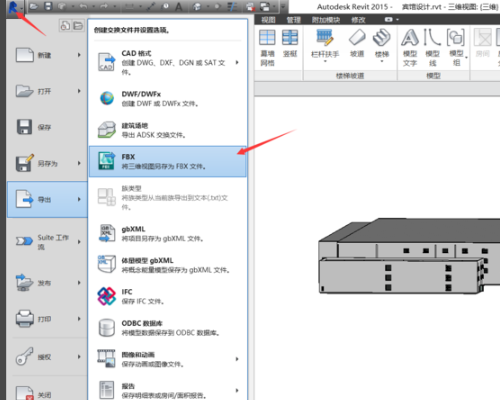Choose FBX export option
The width and height of the screenshot is (500, 400).
(168, 161)
